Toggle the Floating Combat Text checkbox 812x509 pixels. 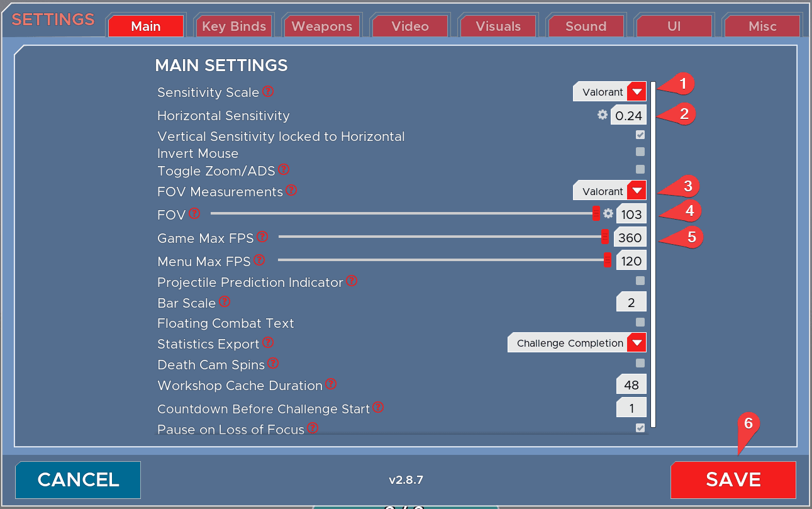point(640,322)
